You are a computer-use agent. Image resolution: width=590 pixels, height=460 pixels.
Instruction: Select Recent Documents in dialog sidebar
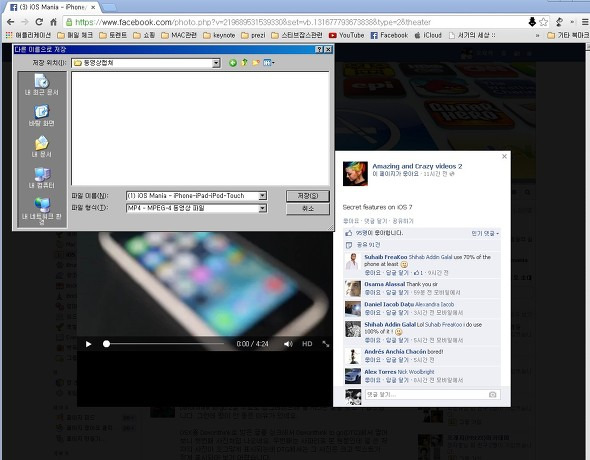click(x=42, y=84)
